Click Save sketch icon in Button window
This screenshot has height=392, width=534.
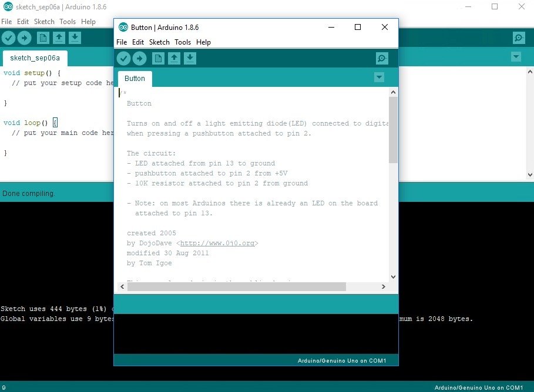tap(190, 59)
